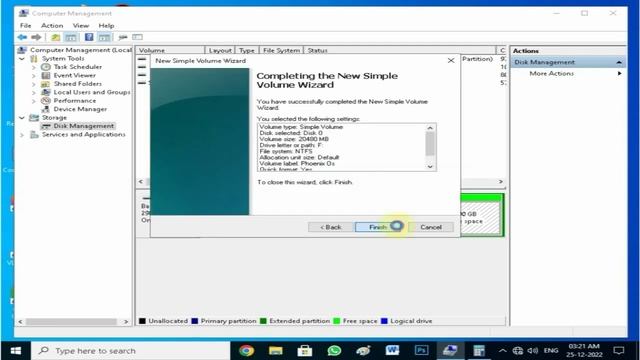Click settings list scroll down arrow
The image size is (640, 360).
tap(430, 167)
